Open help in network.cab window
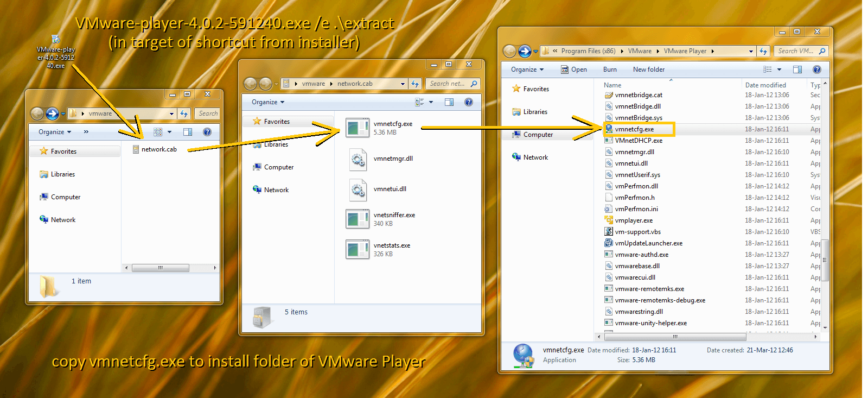The width and height of the screenshot is (868, 398). [469, 102]
